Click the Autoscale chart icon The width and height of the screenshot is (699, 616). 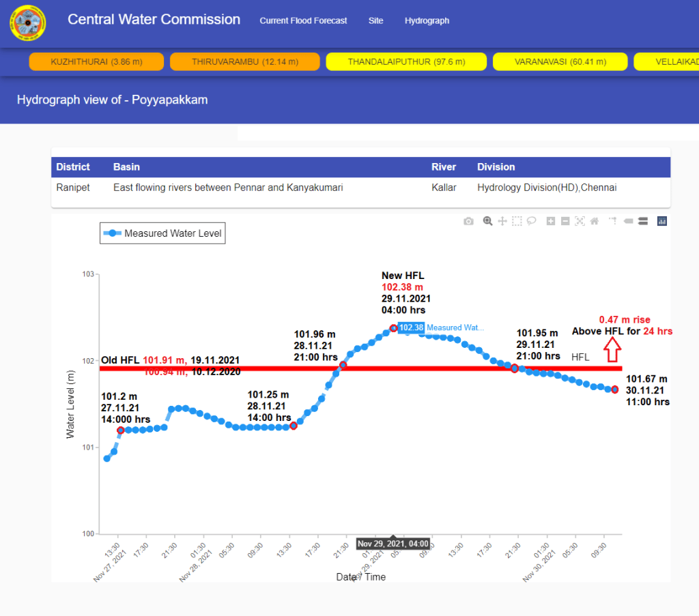pyautogui.click(x=580, y=221)
